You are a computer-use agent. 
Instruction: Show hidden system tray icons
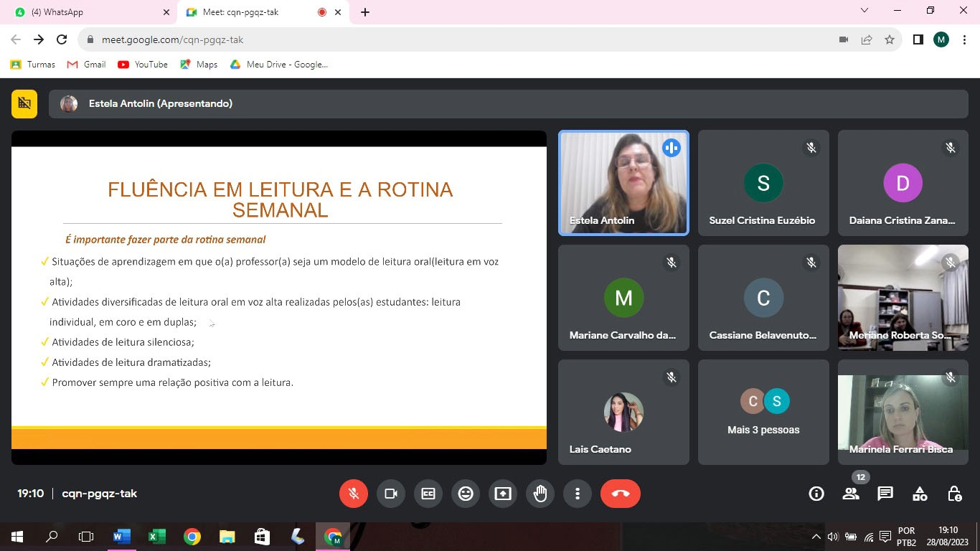coord(816,537)
